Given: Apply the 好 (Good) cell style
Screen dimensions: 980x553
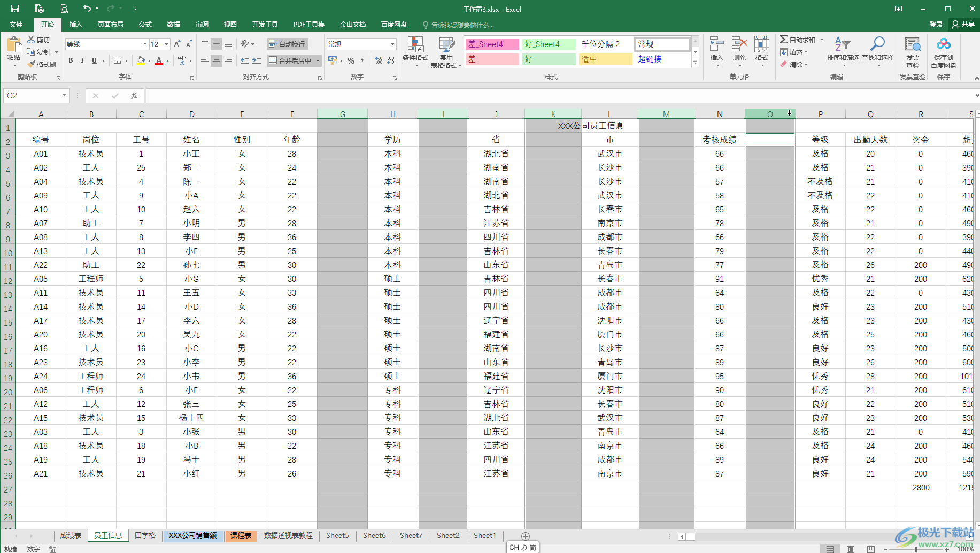Looking at the screenshot, I should 549,59.
